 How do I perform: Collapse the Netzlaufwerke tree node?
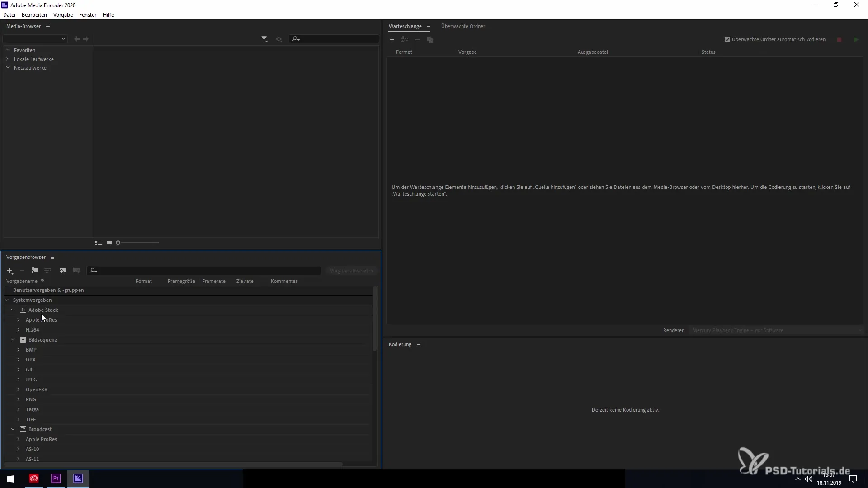tap(8, 68)
